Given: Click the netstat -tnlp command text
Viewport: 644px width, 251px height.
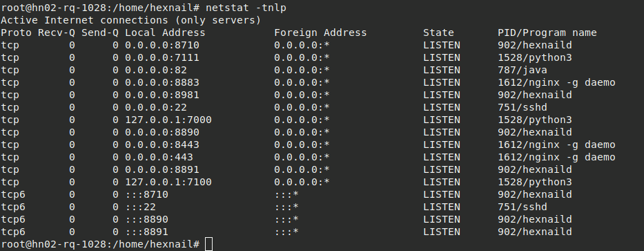Looking at the screenshot, I should tap(246, 8).
